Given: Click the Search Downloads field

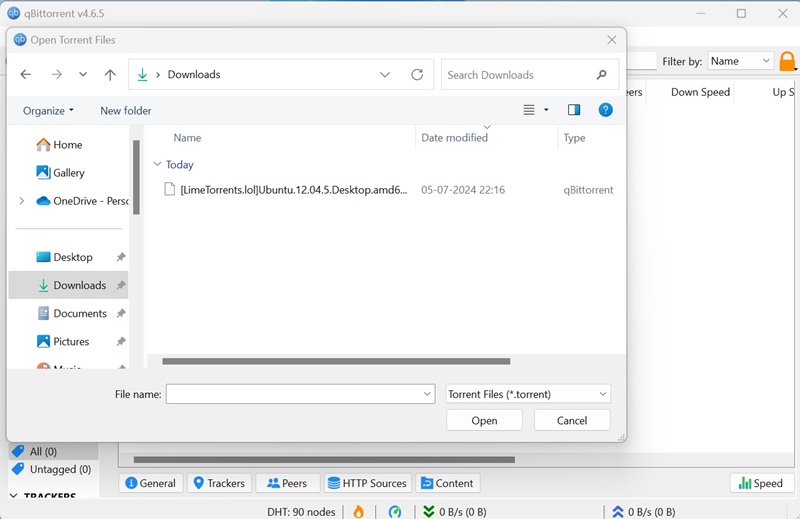Looking at the screenshot, I should tap(530, 75).
